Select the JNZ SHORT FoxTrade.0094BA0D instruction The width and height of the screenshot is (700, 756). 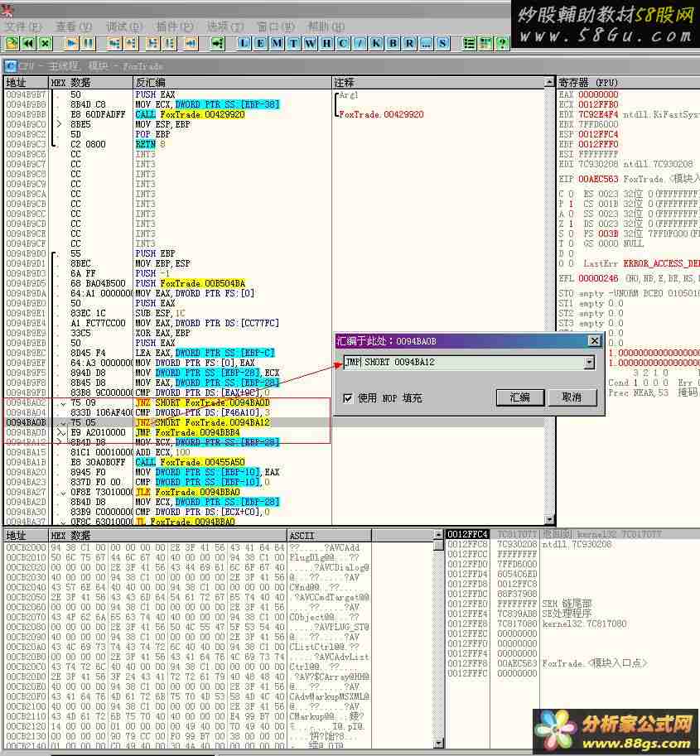click(x=203, y=402)
